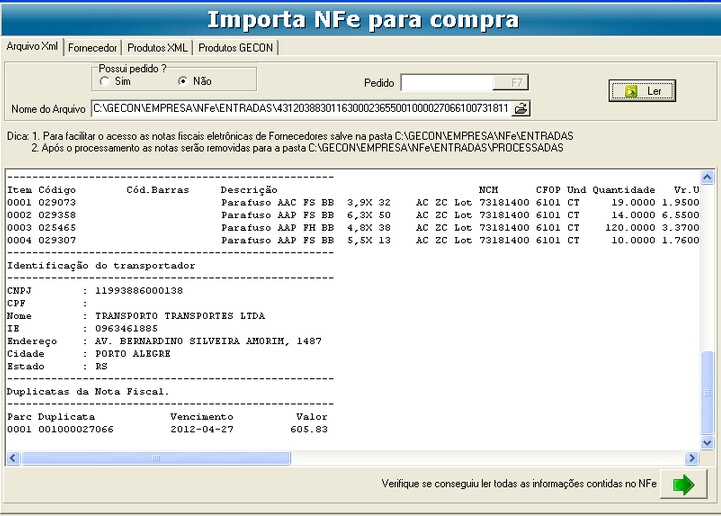Open the Produtos XML tab
The width and height of the screenshot is (721, 516).
pos(157,48)
